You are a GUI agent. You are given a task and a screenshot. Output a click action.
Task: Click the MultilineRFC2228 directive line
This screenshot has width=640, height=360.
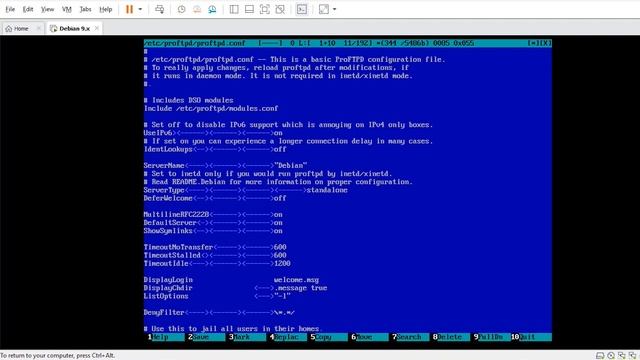(x=213, y=215)
